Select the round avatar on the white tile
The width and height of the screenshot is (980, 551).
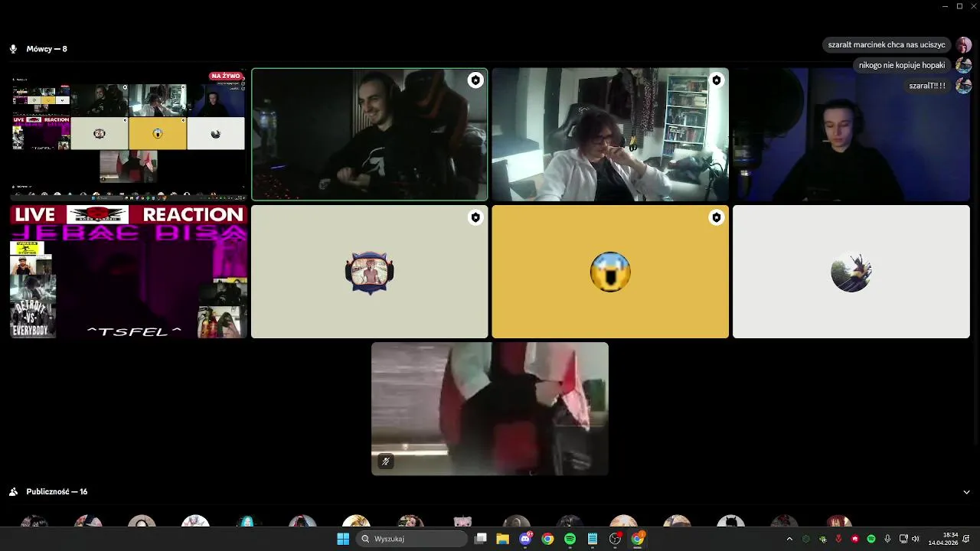(851, 272)
